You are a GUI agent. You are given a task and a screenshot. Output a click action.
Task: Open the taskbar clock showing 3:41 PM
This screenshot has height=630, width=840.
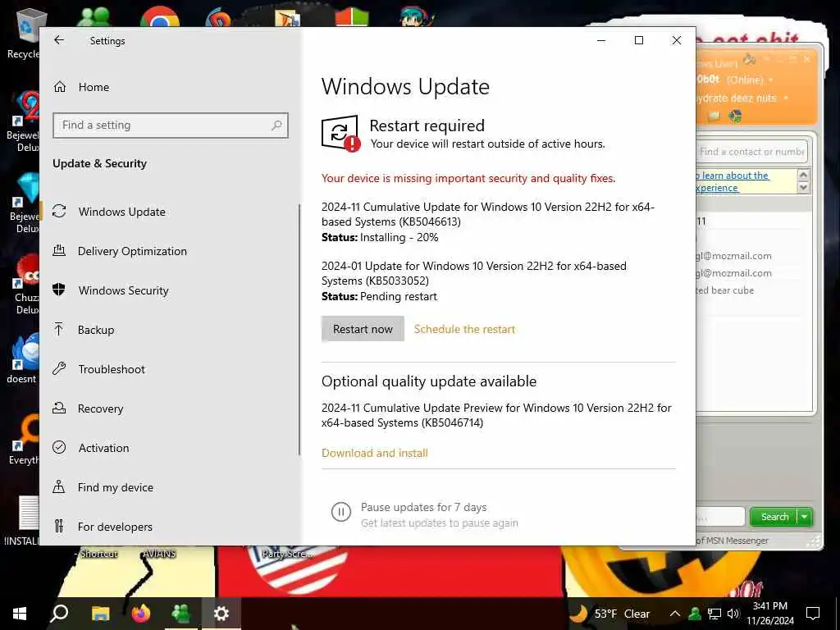pos(770,614)
